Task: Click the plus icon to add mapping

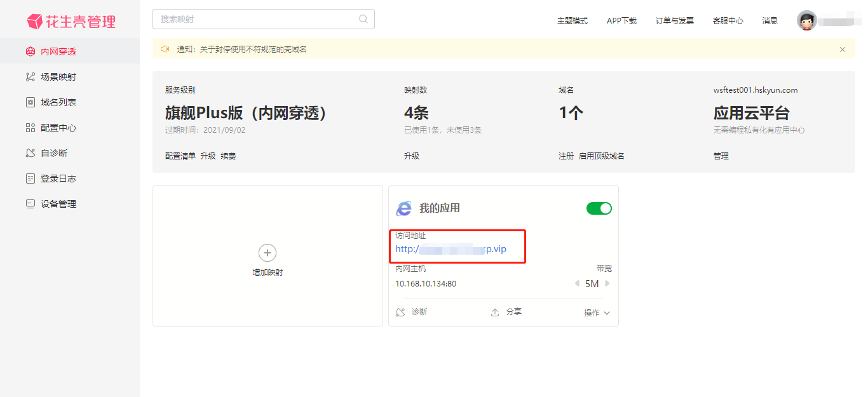Action: (268, 252)
